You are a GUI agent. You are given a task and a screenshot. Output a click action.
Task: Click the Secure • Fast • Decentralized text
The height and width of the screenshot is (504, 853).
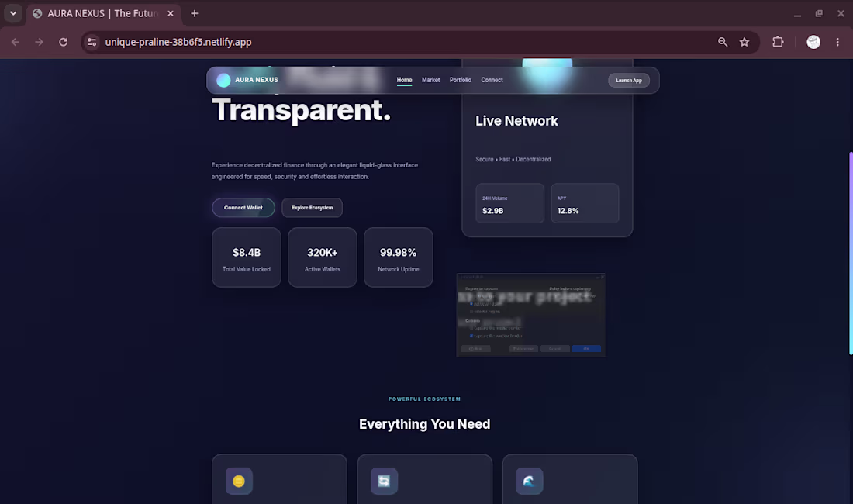513,159
